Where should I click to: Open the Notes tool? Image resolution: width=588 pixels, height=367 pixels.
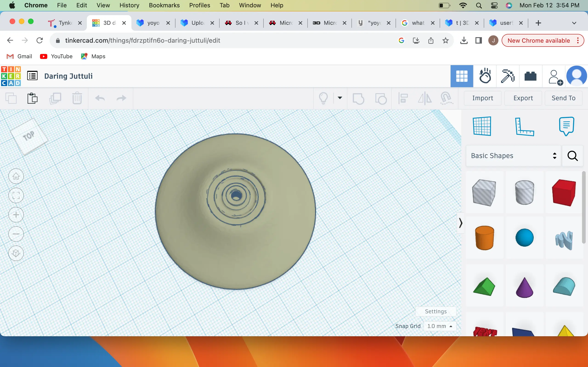point(566,126)
